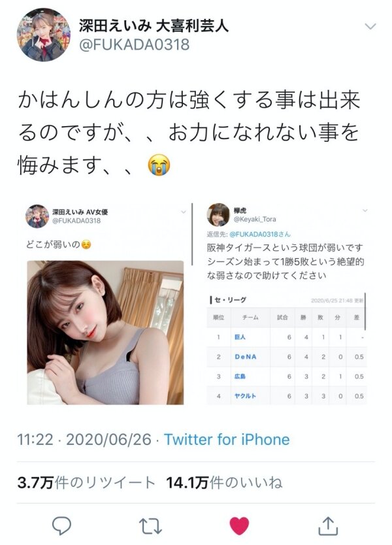The width and height of the screenshot is (392, 545).
Task: Open the Central League standings table image
Action: pyautogui.click(x=286, y=349)
